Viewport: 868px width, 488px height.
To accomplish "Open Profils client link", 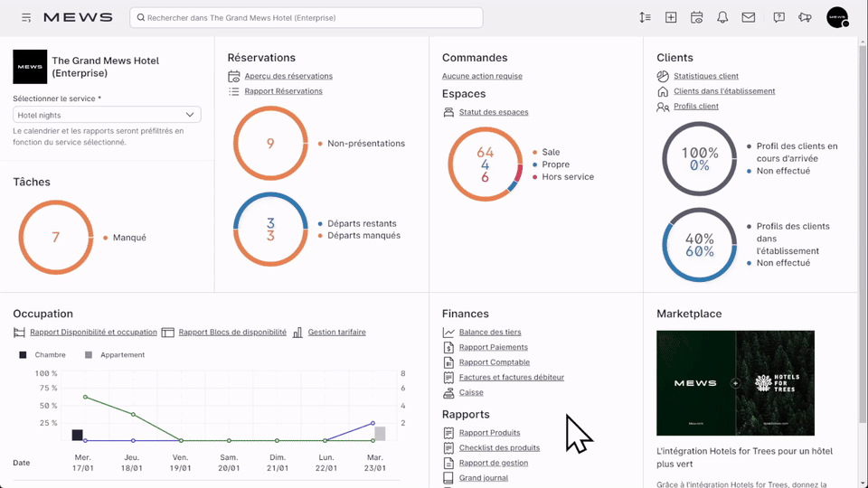I will pyautogui.click(x=696, y=107).
